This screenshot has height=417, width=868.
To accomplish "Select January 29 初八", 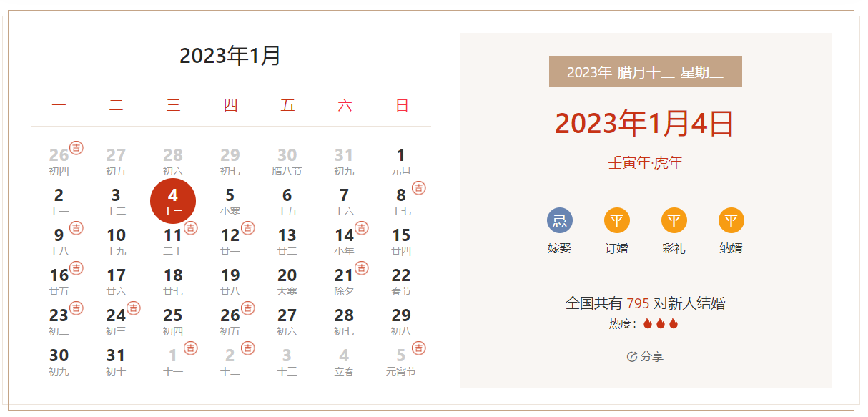I will (x=401, y=322).
